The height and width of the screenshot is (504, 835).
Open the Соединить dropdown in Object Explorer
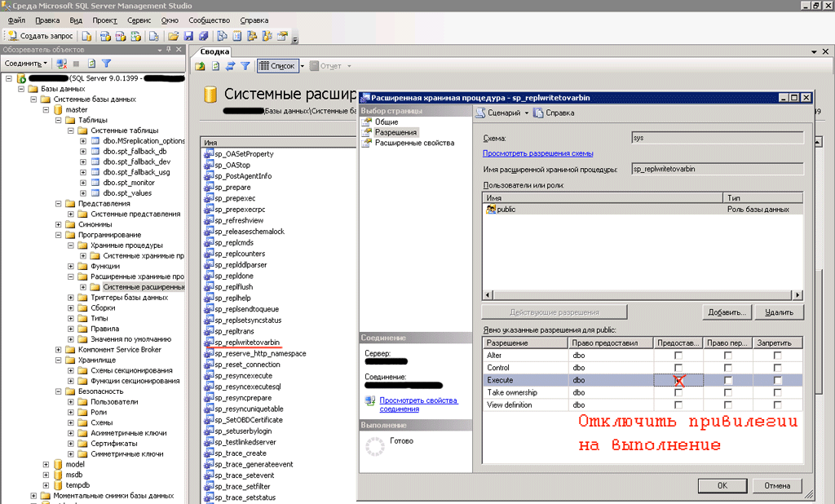click(25, 63)
